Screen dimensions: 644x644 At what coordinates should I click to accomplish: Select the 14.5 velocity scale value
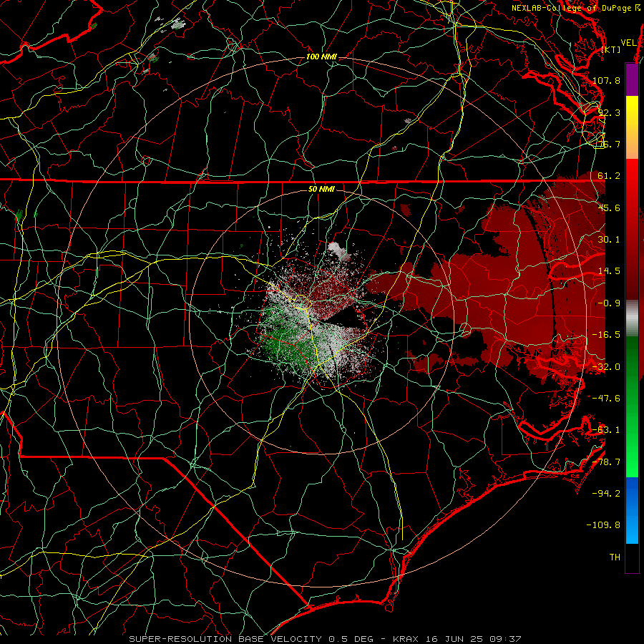pyautogui.click(x=609, y=271)
